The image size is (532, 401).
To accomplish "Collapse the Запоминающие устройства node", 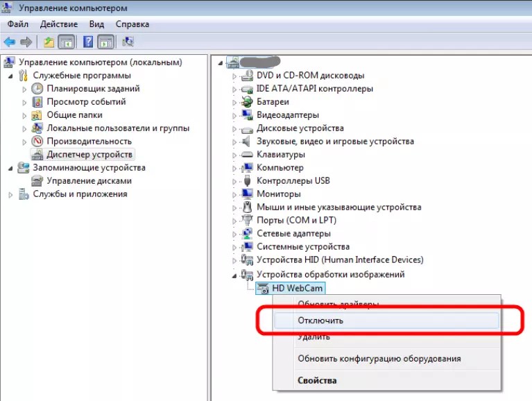I will 10,169.
